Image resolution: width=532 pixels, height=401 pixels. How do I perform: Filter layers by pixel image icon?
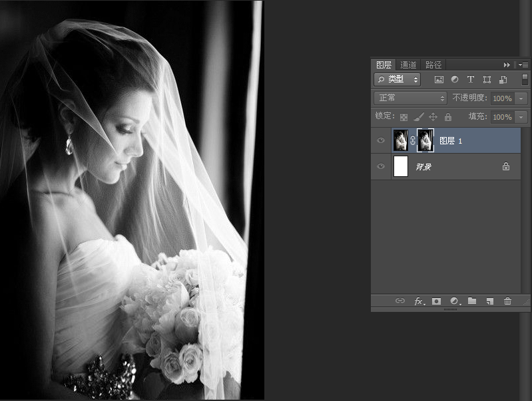pos(439,79)
